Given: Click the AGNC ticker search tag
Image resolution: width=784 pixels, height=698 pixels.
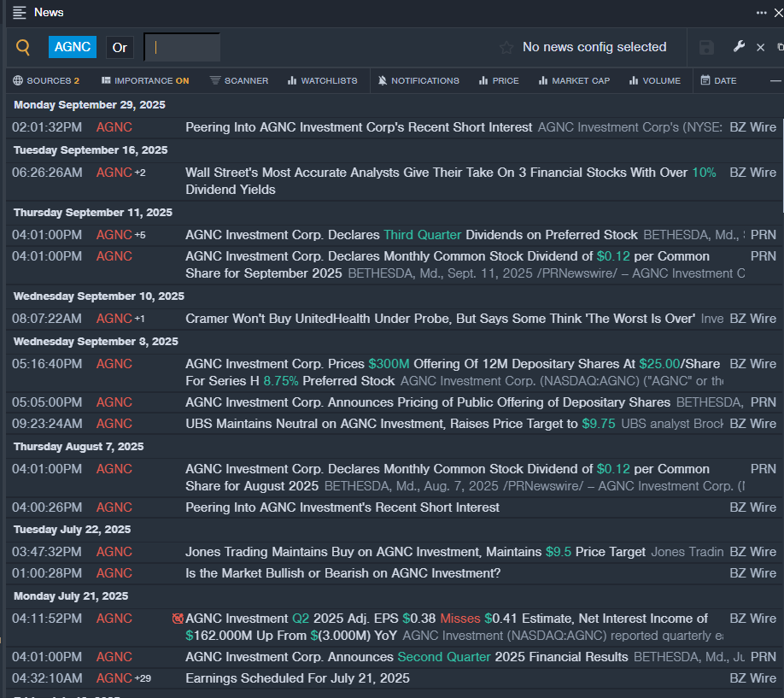Looking at the screenshot, I should point(73,48).
